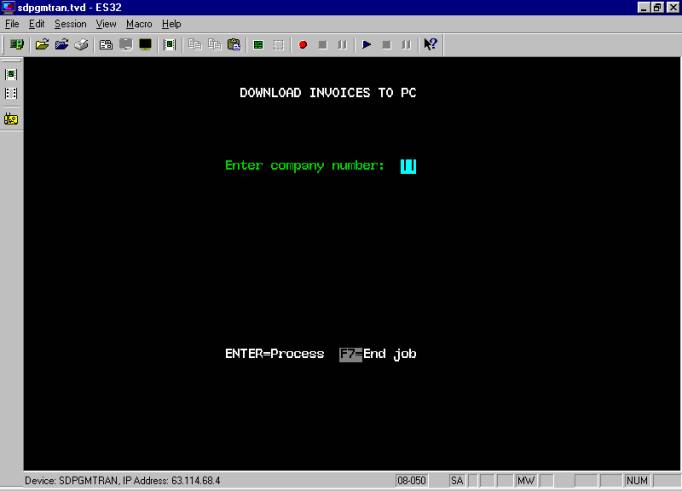Image resolution: width=682 pixels, height=491 pixels.
Task: Restore down the ES32 window
Action: 658,7
